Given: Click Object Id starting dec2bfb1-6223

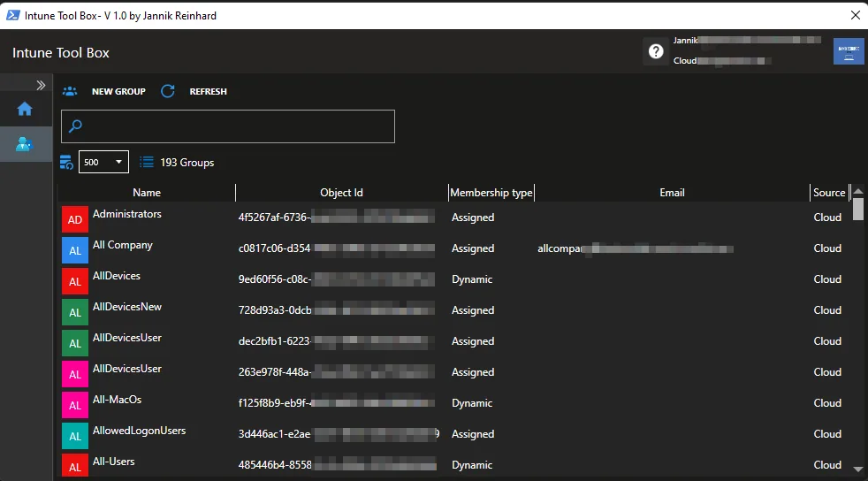Looking at the screenshot, I should 336,341.
